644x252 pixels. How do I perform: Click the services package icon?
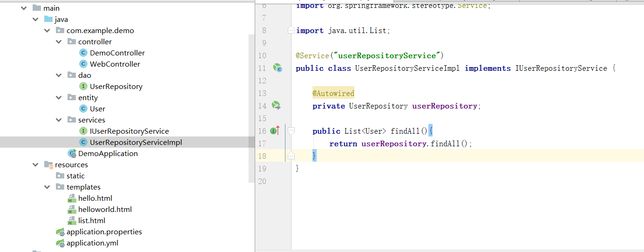[x=71, y=120]
